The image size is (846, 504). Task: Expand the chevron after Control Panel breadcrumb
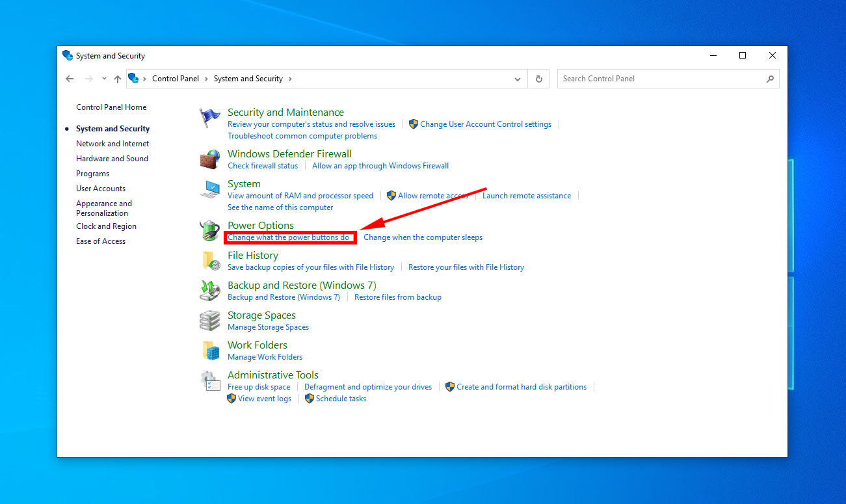pyautogui.click(x=206, y=79)
